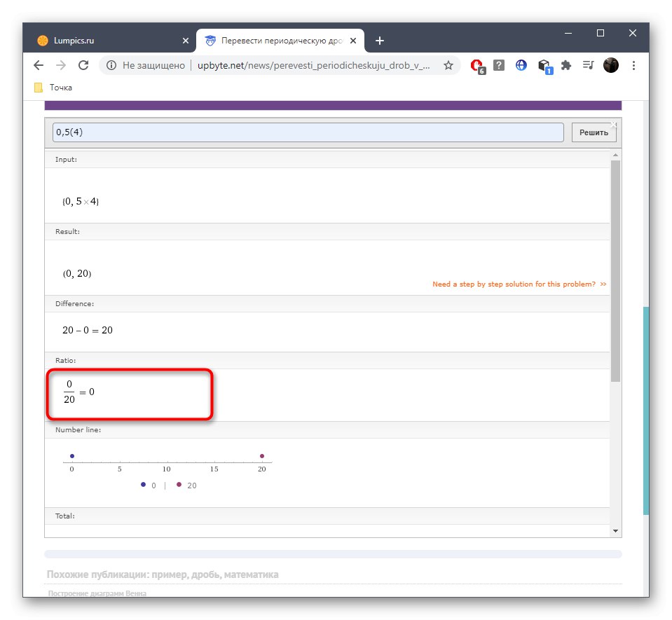This screenshot has width=672, height=620.
Task: Click the 'Total:' section label
Action: [64, 516]
